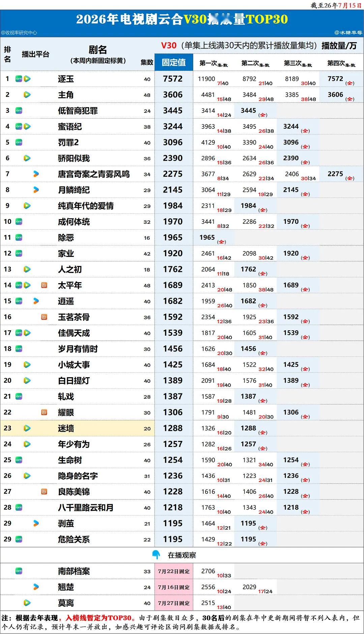This screenshot has width=364, height=634.
Task: Click the iQIYI icon in the 佳偶天成 row
Action: (19, 333)
